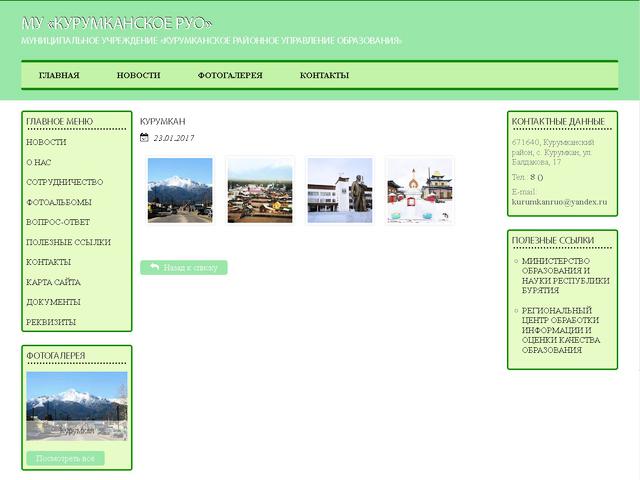
Task: Open ФОТОАЛЬБОМЫ from the left sidebar
Action: tap(58, 202)
